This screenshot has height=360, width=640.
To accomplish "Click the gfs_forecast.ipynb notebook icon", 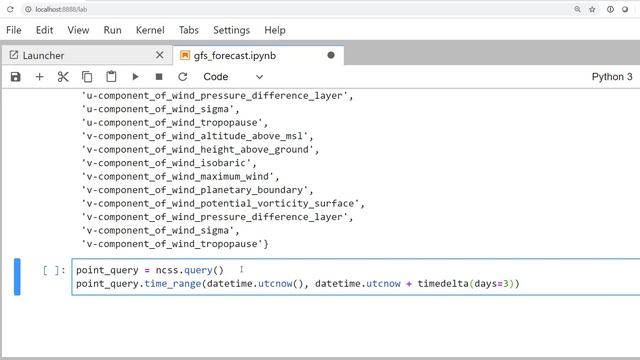I will coord(185,55).
